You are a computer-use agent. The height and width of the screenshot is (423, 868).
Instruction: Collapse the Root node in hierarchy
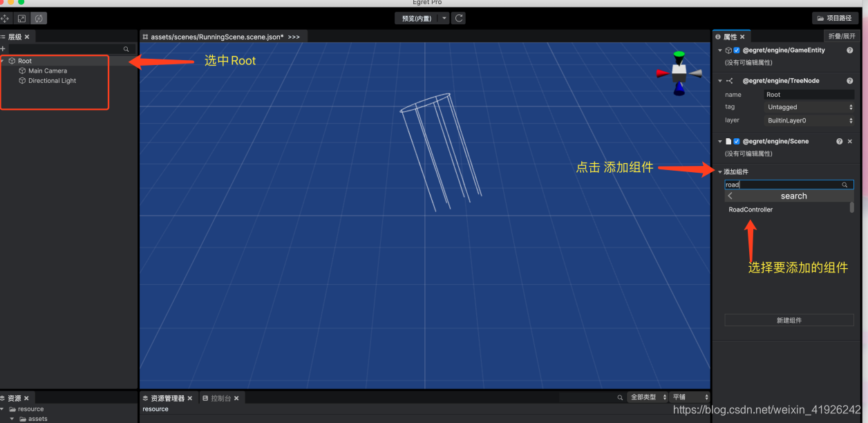(3, 61)
